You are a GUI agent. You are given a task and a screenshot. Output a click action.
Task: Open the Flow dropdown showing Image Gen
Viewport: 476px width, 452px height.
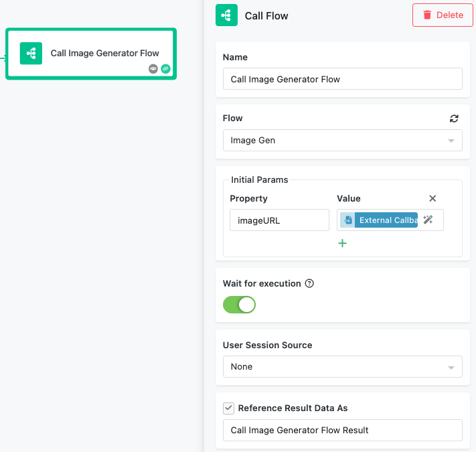click(x=342, y=141)
